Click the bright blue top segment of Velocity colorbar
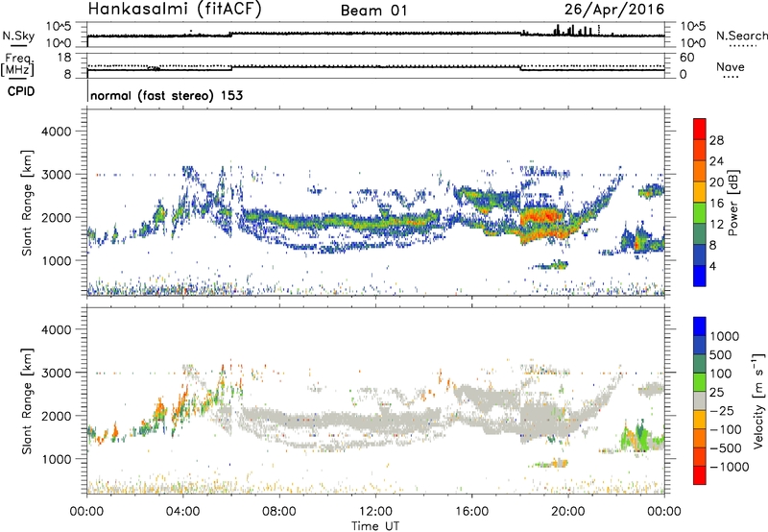 click(700, 326)
